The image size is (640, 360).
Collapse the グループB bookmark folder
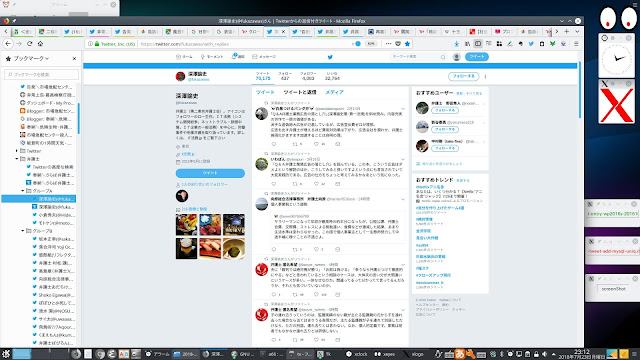(x=23, y=231)
